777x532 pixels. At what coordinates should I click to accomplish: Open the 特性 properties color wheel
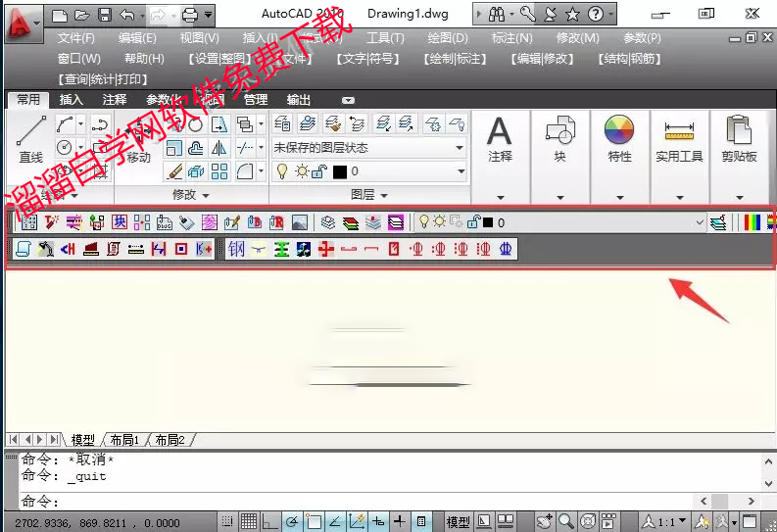tap(619, 138)
